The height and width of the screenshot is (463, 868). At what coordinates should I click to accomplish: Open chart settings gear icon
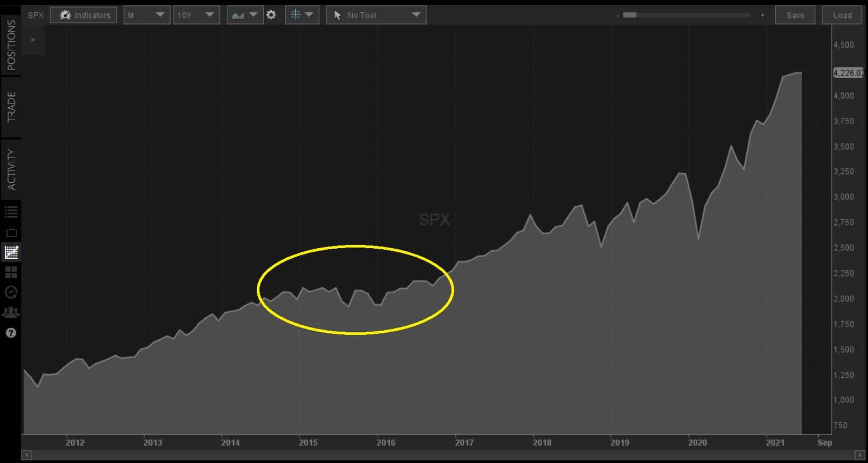[271, 15]
